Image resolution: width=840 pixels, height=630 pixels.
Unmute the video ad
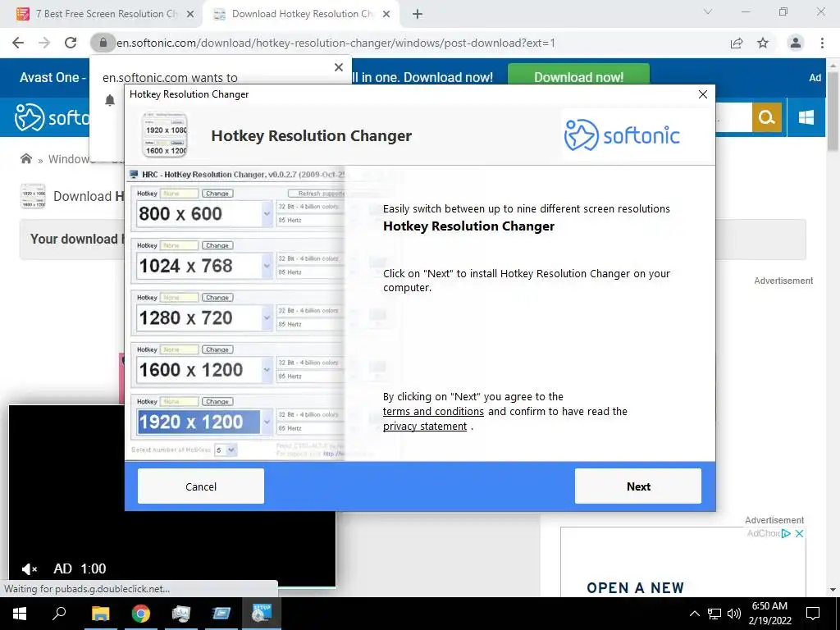(30, 569)
